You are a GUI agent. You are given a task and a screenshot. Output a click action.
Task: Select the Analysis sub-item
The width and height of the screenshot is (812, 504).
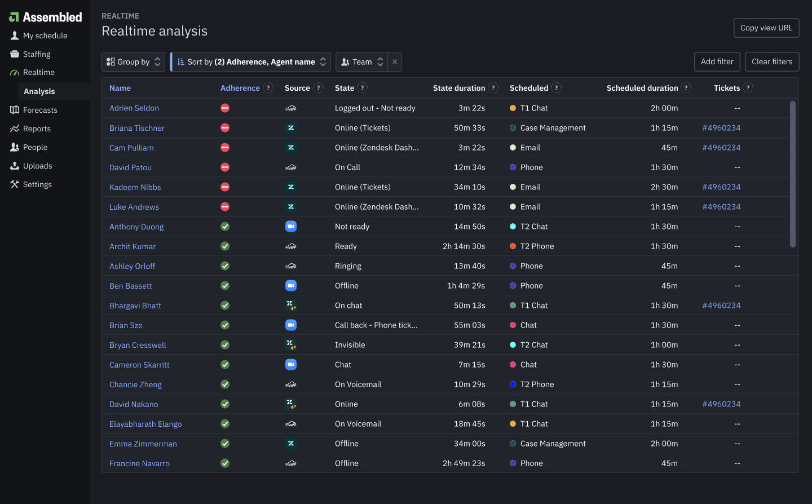(x=39, y=91)
